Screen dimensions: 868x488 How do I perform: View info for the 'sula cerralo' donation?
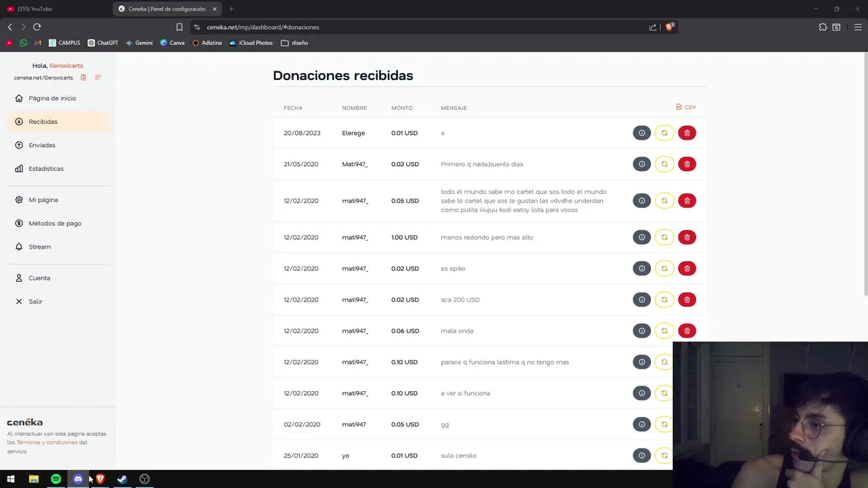tap(642, 455)
